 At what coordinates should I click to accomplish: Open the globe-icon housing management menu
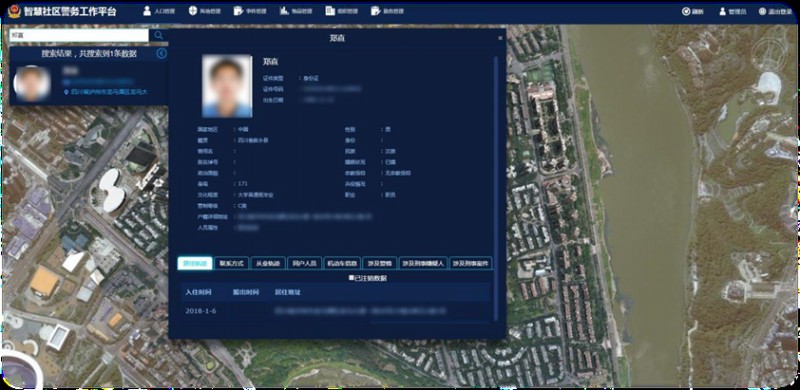204,11
